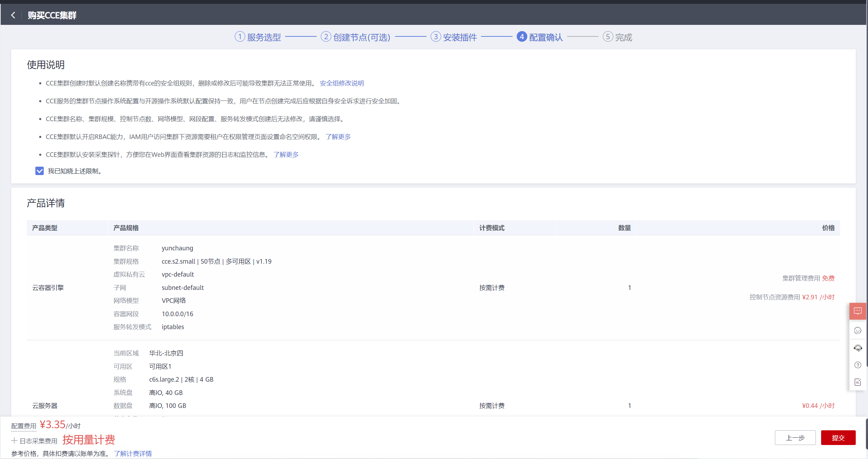This screenshot has width=868, height=459.
Task: Go to step 2 创建节点(可选)
Action: point(361,37)
